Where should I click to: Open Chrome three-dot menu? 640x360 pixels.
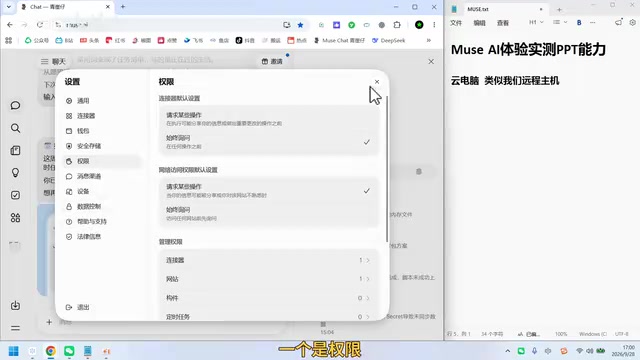coord(434,25)
